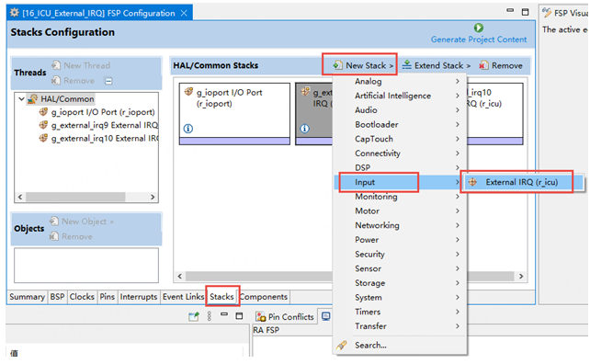Select g_external_irq10 External IRQ tree item

click(x=105, y=139)
